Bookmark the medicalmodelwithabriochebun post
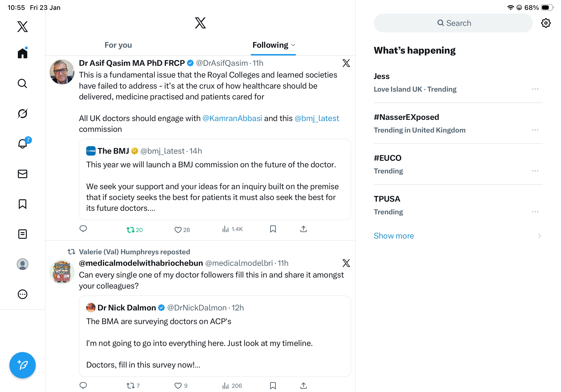561x392 pixels. (x=273, y=386)
